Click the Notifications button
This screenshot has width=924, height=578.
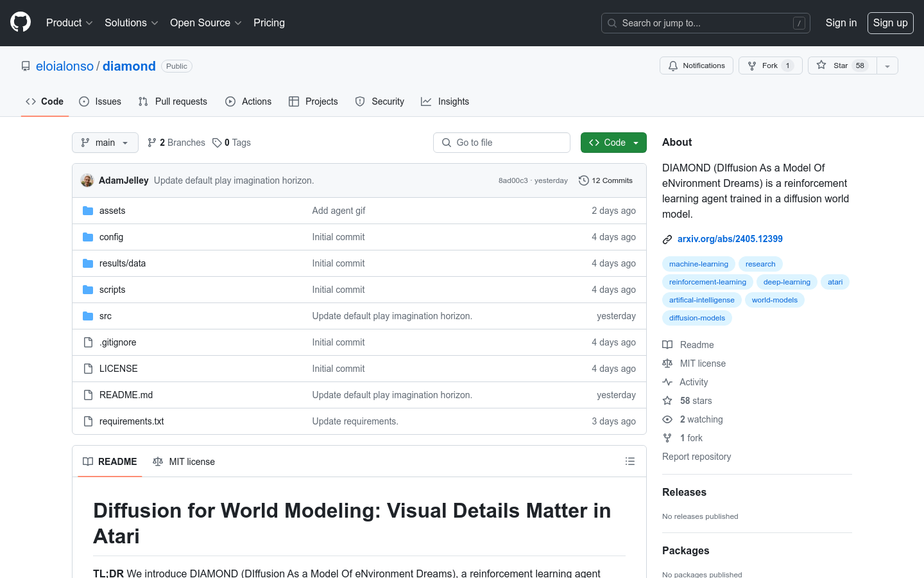[x=696, y=66]
